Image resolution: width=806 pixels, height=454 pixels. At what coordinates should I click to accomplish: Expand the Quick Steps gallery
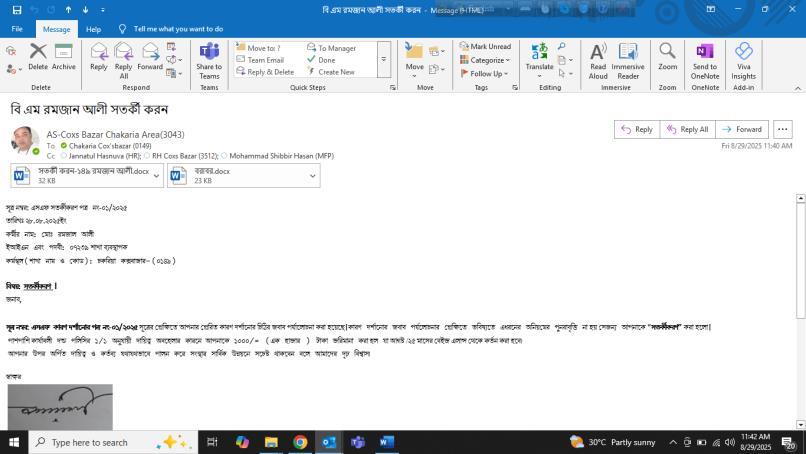coord(383,60)
